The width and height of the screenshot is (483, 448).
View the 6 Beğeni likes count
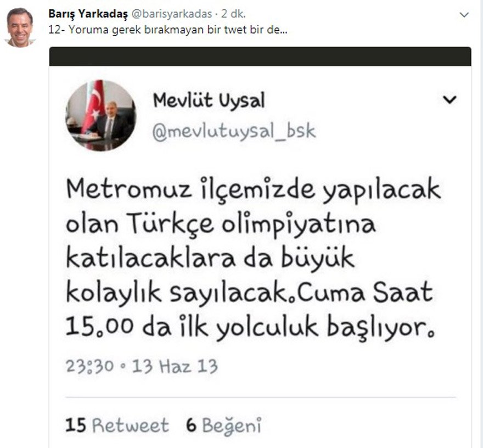pyautogui.click(x=224, y=425)
